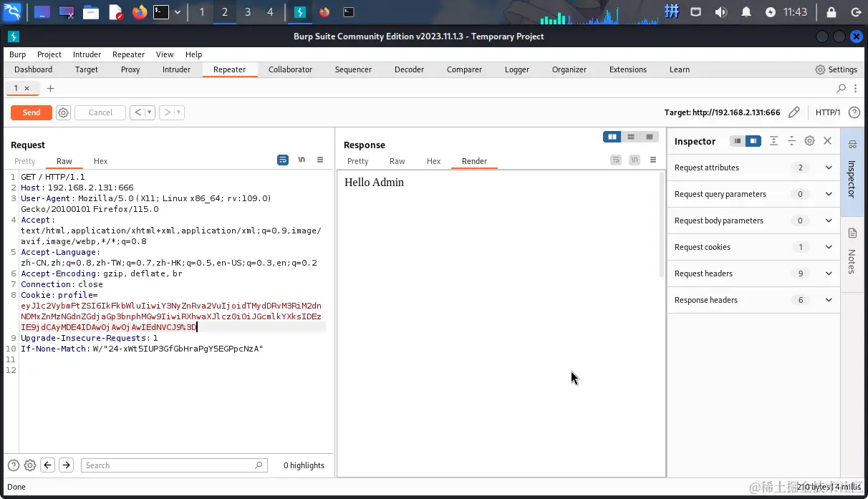Image resolution: width=868 pixels, height=499 pixels.
Task: Switch Inspector to left-docked layout
Action: pos(737,141)
